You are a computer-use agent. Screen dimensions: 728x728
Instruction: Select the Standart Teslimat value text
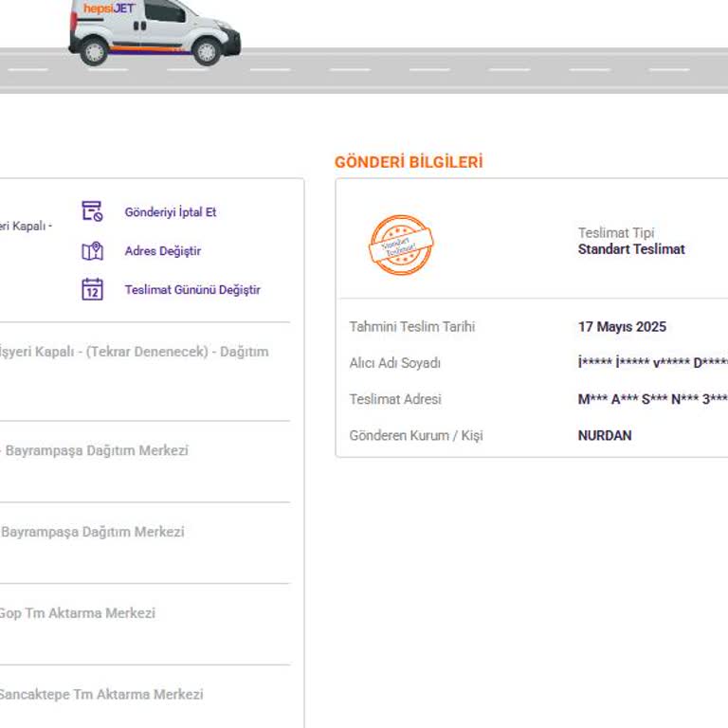click(x=631, y=249)
